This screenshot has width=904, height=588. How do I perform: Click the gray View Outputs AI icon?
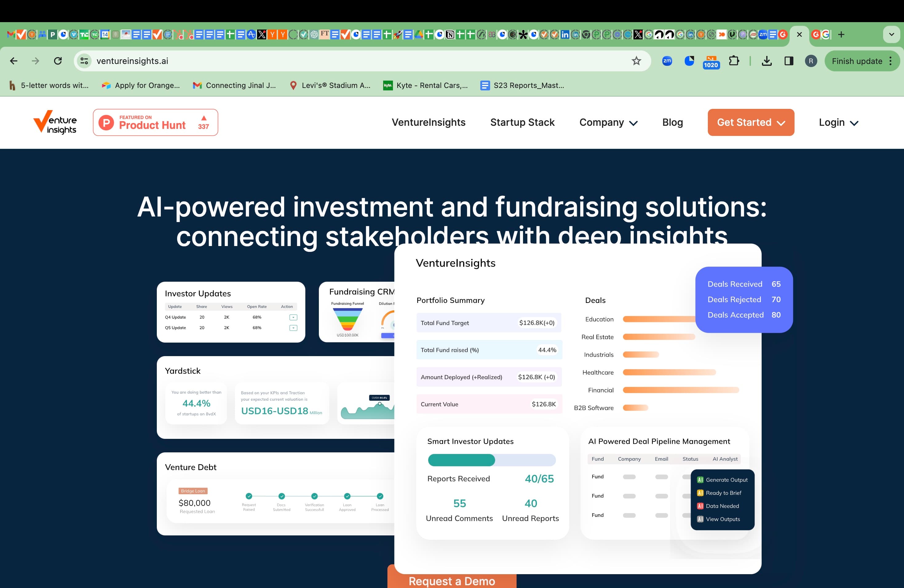point(700,519)
